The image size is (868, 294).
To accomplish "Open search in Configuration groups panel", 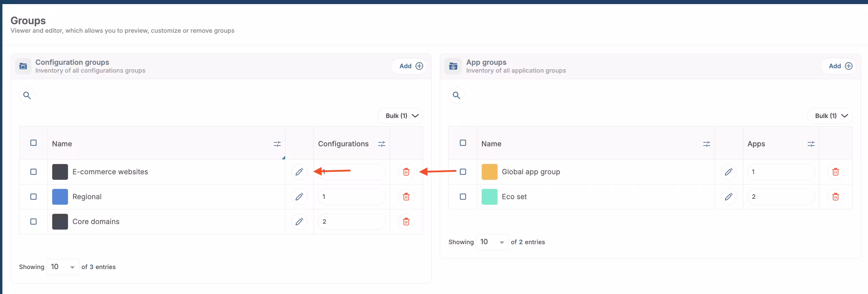I will 27,95.
